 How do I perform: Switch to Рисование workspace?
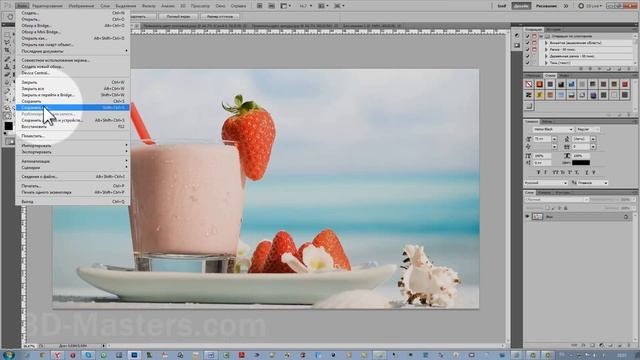(x=546, y=6)
